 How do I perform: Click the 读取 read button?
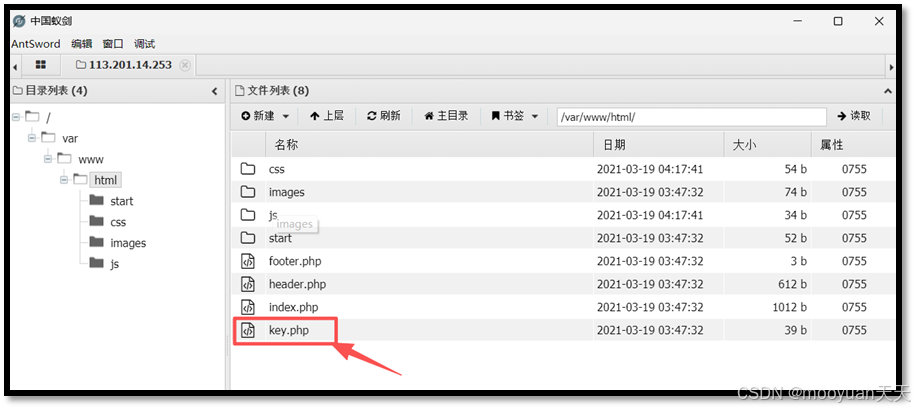854,116
